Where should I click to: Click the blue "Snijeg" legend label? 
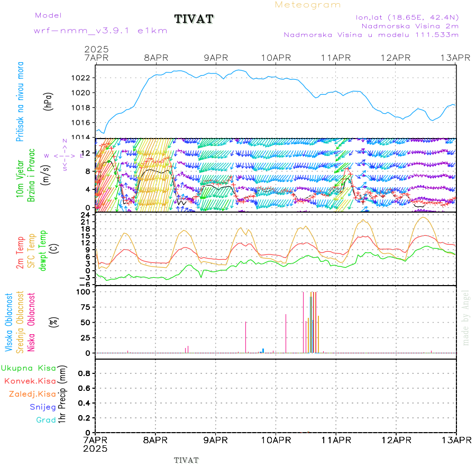(x=43, y=407)
